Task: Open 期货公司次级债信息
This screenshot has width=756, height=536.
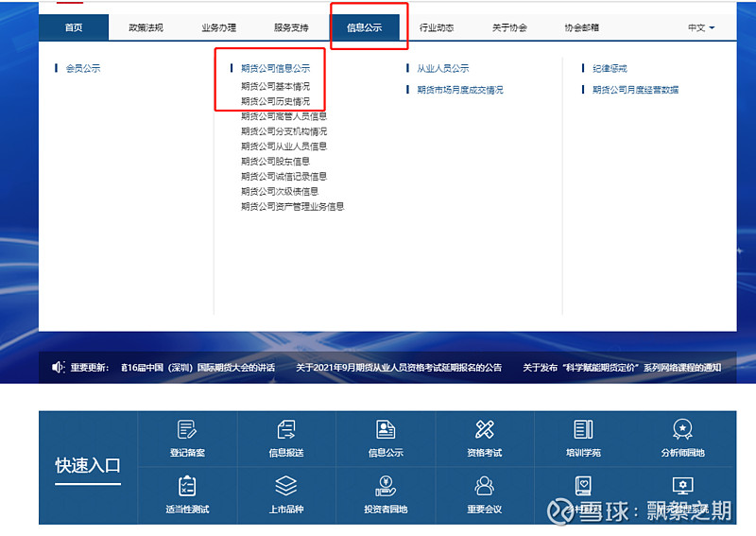Action: (280, 192)
